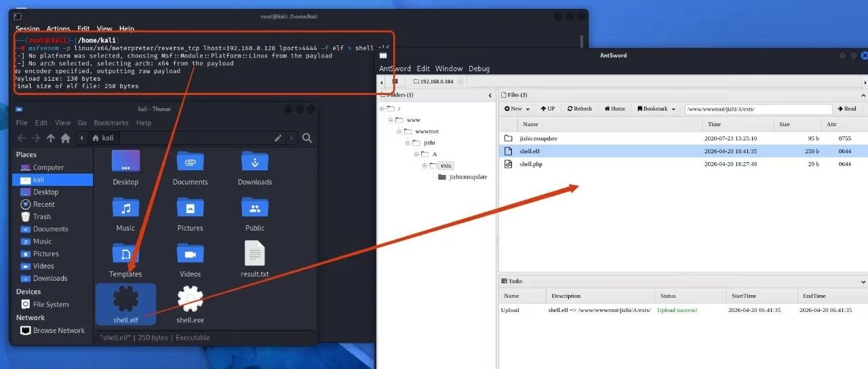
Task: Collapse the Files panel chevron
Action: pos(864,95)
